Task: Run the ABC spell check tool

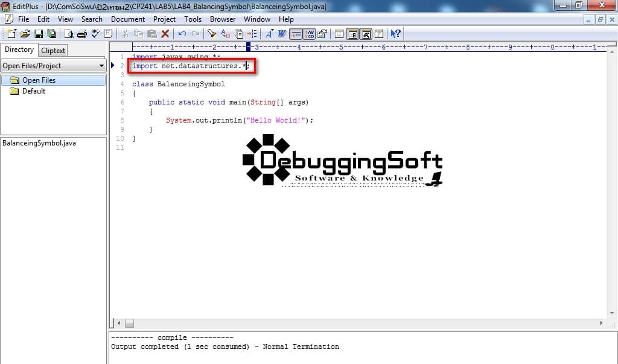Action: 95,34
